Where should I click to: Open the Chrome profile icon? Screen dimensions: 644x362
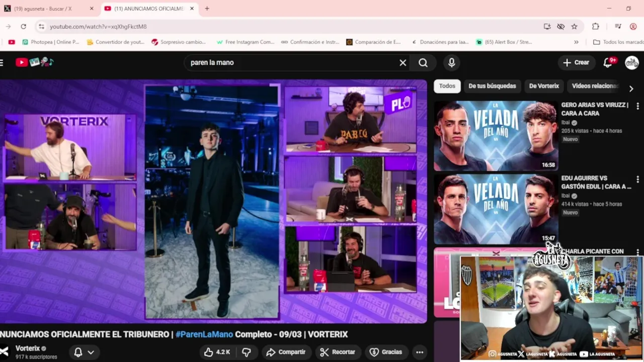click(633, 26)
